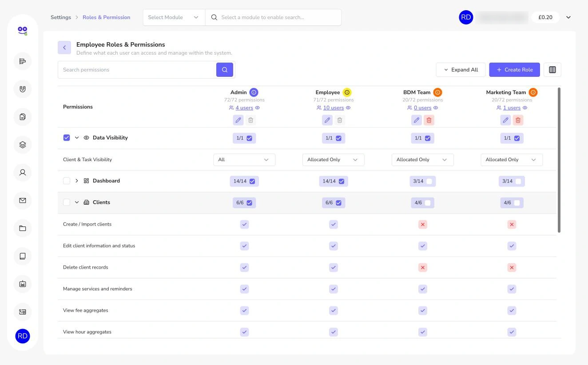The image size is (588, 365).
Task: Open Admin Client & Task Visibility dropdown
Action: [x=244, y=160]
